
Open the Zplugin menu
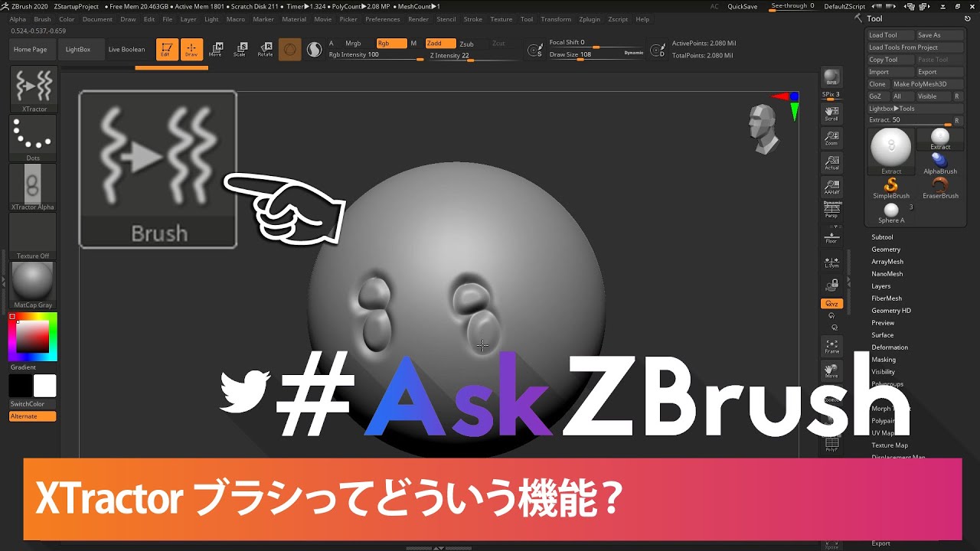(590, 19)
